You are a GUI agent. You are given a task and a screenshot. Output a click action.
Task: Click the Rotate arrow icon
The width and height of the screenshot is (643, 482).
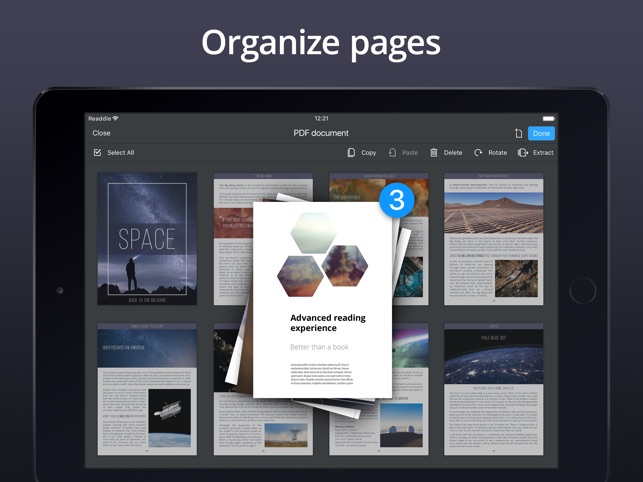[x=478, y=153]
